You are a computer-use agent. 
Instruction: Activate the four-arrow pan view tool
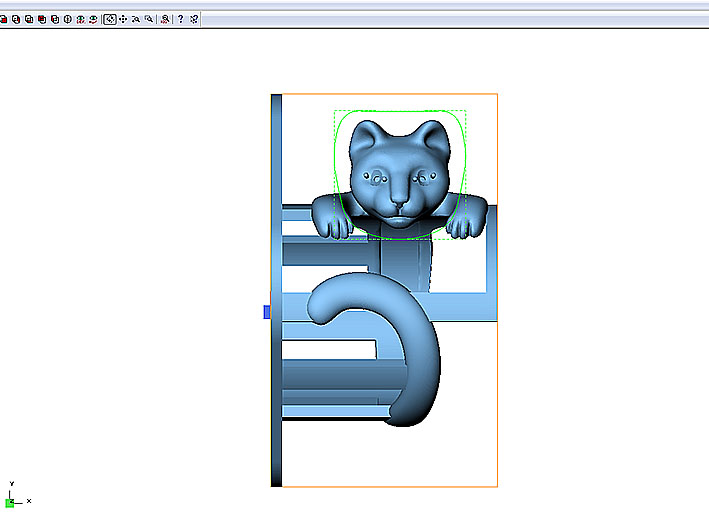click(x=122, y=19)
